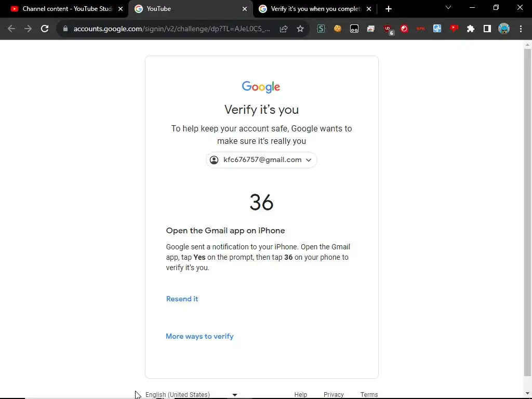
Task: Click the vertical page scrollbar
Action: click(x=528, y=212)
